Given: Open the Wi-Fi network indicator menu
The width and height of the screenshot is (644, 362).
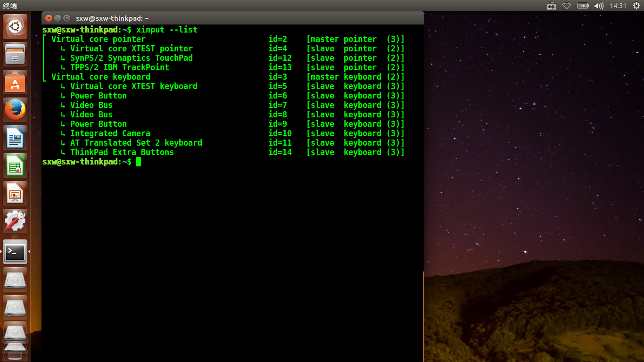Looking at the screenshot, I should tap(567, 6).
